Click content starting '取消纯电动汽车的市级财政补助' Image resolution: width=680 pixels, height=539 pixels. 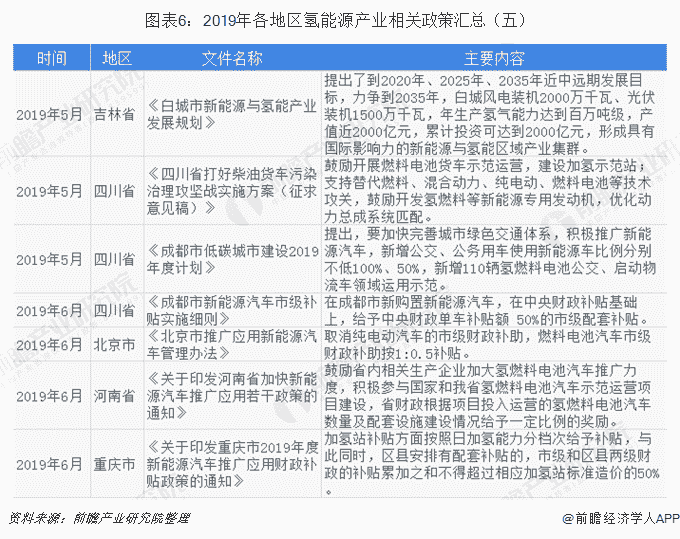point(488,345)
